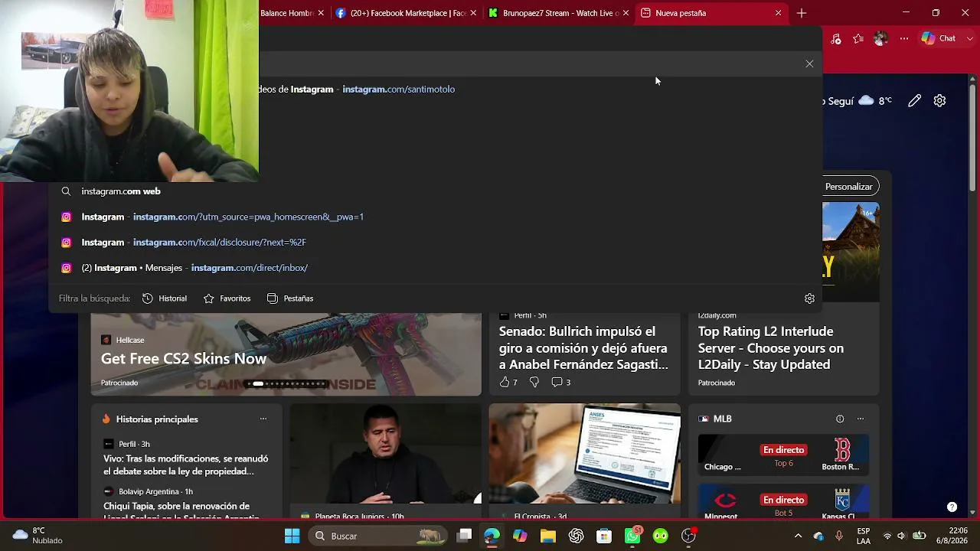This screenshot has width=980, height=551.
Task: Select the 'instagram.com web' search suggestion
Action: coord(435,191)
